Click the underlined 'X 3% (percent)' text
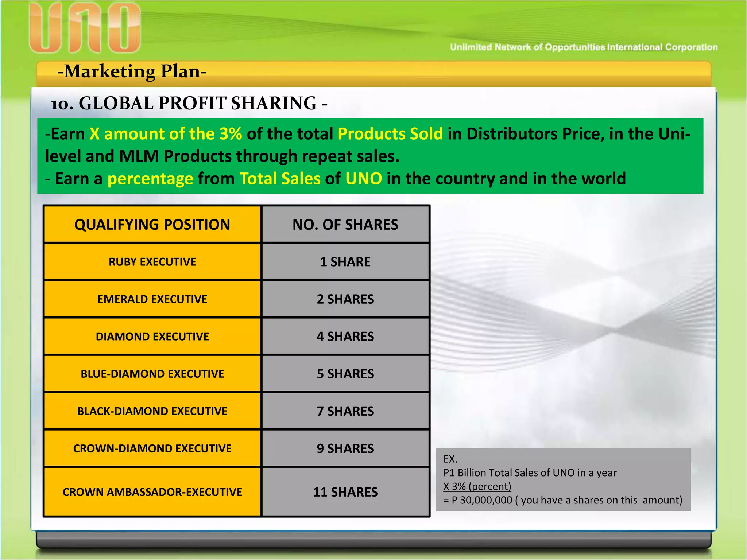747x560 pixels. click(477, 486)
